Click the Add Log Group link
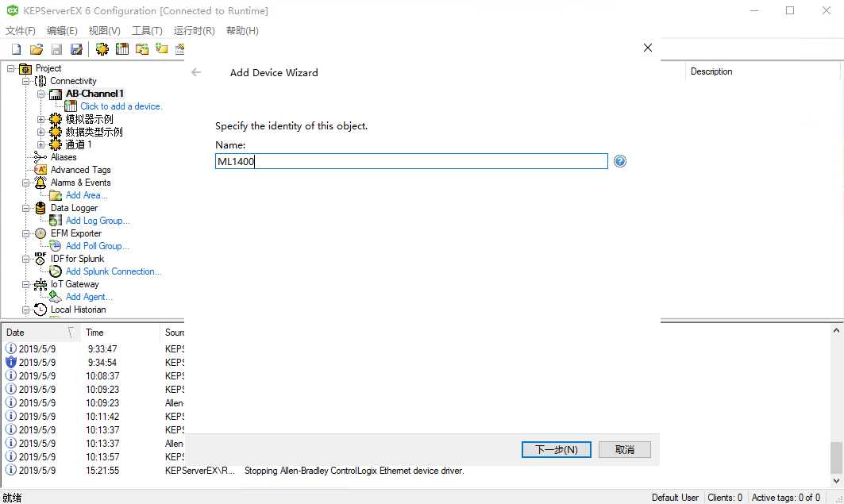844x504 pixels. coord(98,221)
